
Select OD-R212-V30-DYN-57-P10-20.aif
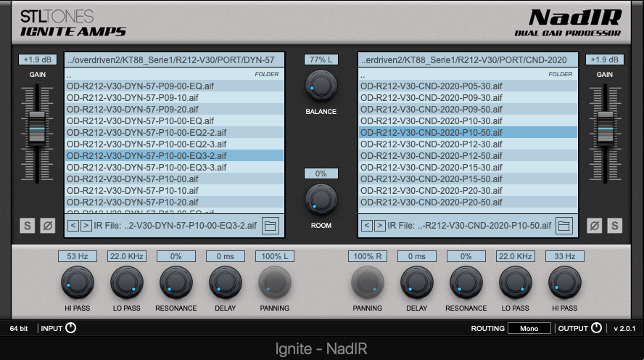coord(174,202)
